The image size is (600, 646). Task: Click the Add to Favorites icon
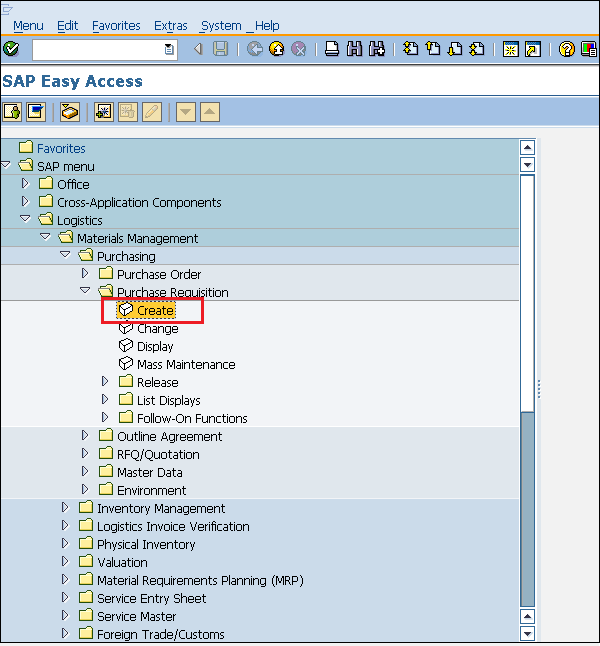(103, 112)
